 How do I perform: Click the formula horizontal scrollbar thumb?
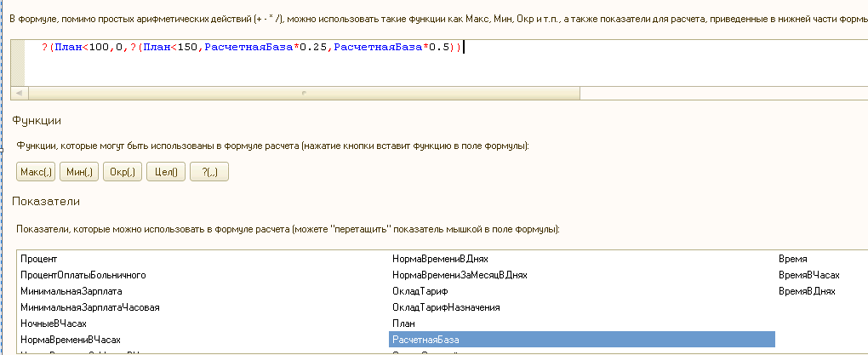pyautogui.click(x=304, y=93)
